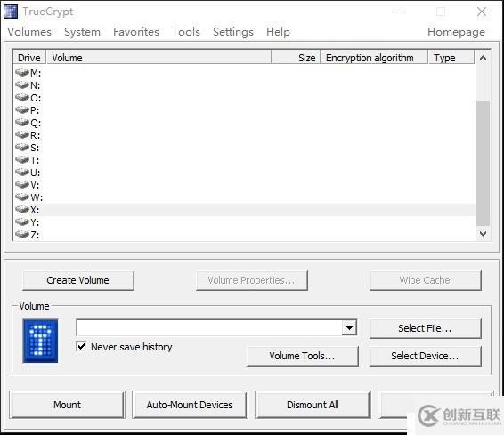Image resolution: width=504 pixels, height=435 pixels.
Task: Open the Tools menu
Action: (x=186, y=32)
